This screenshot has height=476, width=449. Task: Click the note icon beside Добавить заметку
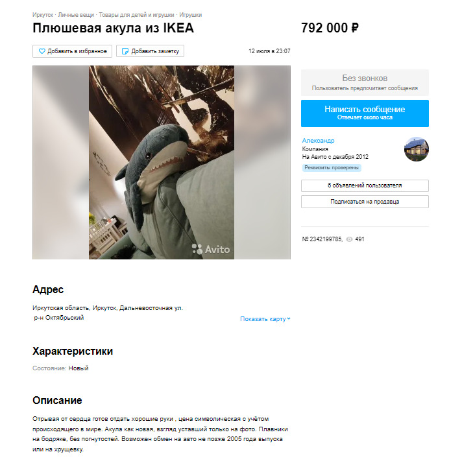[x=125, y=51]
